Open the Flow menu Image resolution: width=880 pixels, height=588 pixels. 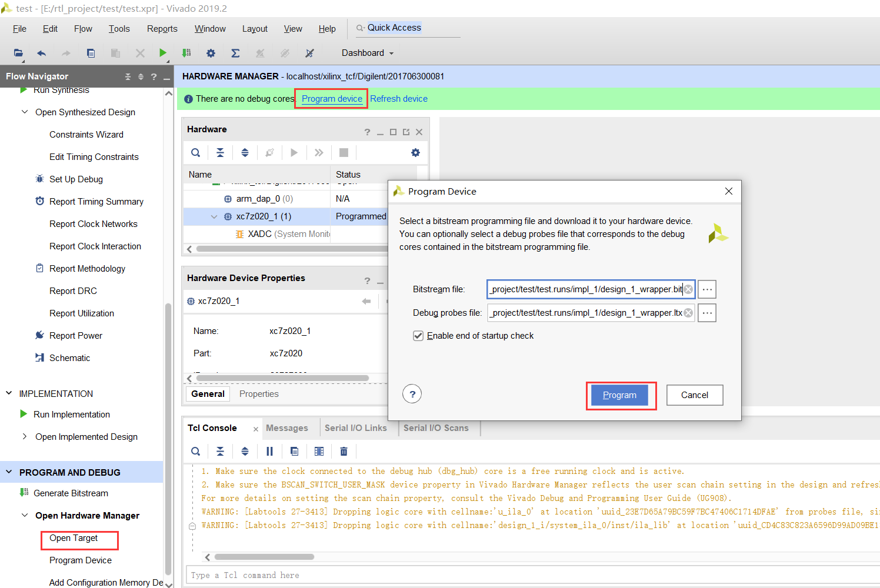coord(83,29)
